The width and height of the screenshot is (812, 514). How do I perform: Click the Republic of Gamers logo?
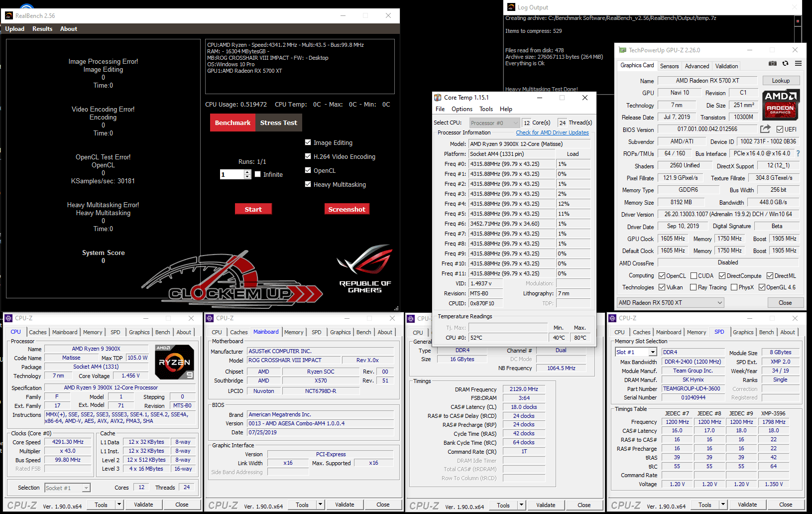click(x=365, y=268)
